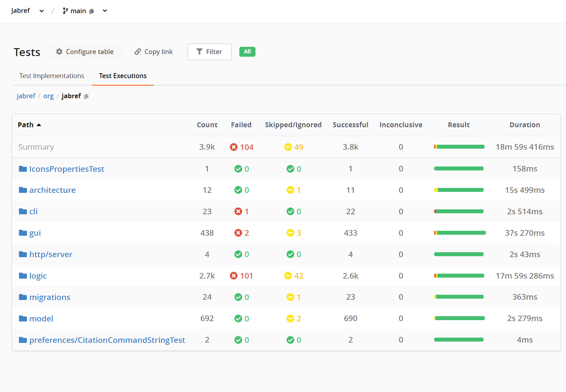Click folder icon next to architecture

coord(23,190)
